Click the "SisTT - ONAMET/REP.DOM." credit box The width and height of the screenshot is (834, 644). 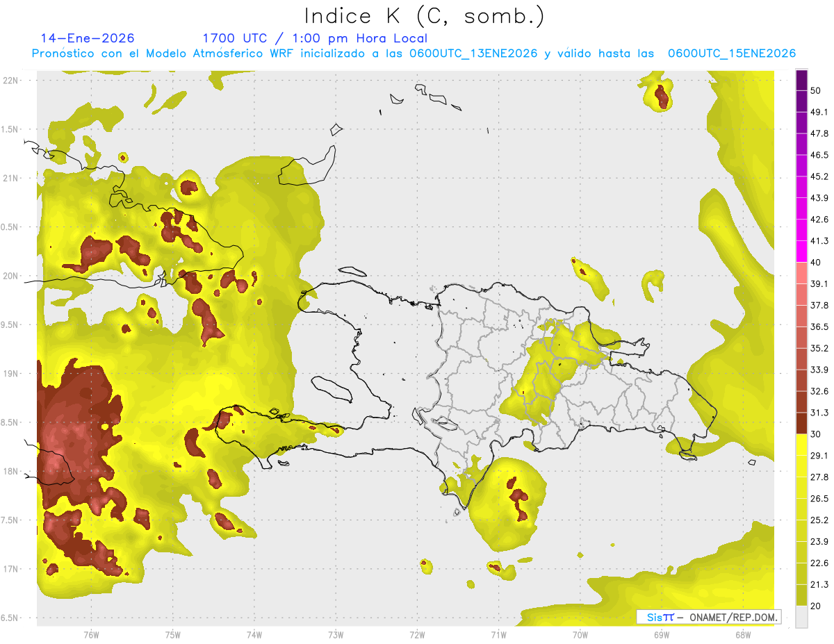coord(708,617)
